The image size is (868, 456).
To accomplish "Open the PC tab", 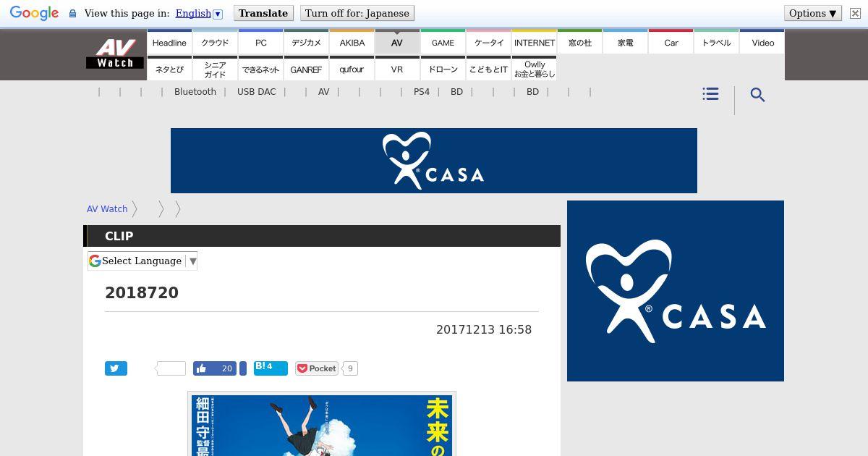I will point(261,43).
